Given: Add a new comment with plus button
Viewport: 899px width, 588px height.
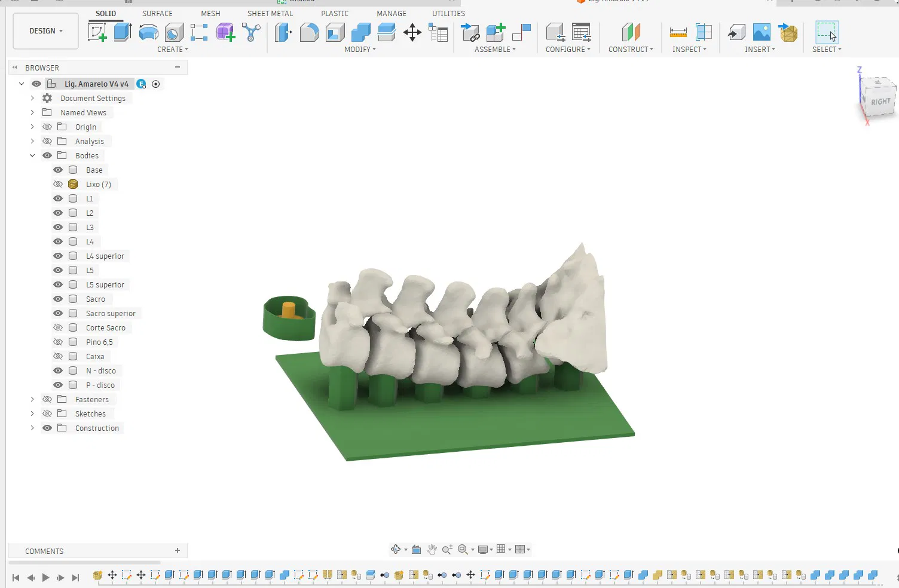Looking at the screenshot, I should (x=178, y=550).
